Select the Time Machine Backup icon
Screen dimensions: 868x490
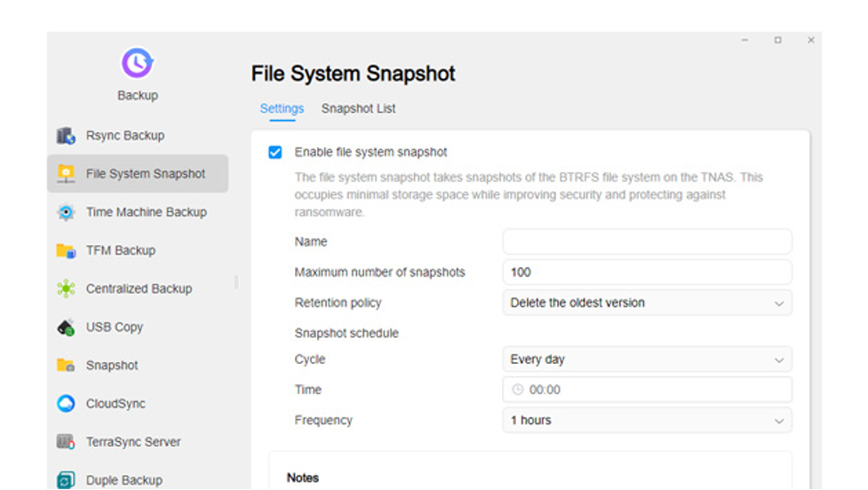pyautogui.click(x=66, y=212)
